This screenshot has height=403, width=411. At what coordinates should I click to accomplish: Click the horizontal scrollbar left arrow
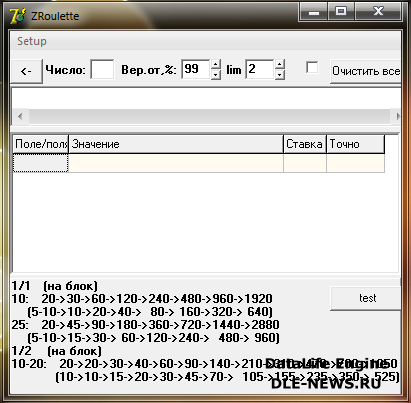coord(20,116)
